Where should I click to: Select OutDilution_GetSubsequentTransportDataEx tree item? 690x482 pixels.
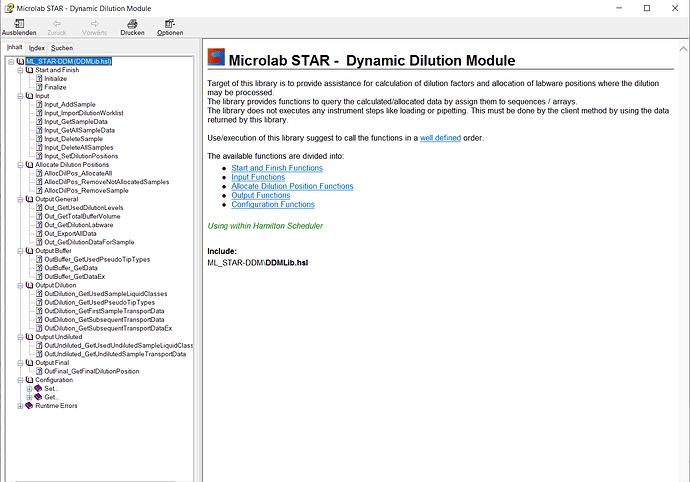[108, 328]
